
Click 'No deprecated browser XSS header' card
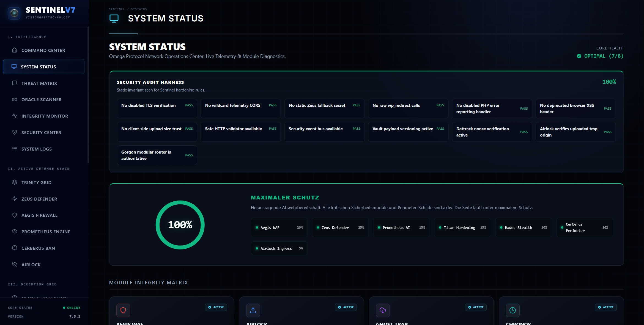coord(576,109)
